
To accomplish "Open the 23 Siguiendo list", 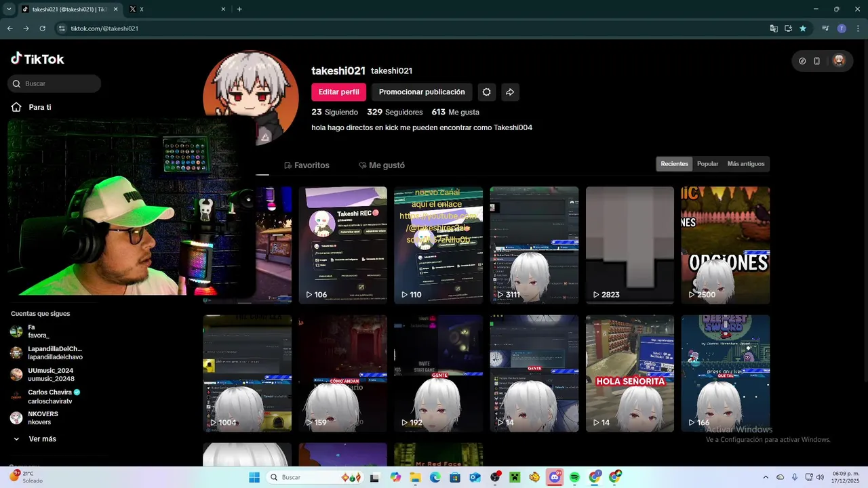I will 334,112.
